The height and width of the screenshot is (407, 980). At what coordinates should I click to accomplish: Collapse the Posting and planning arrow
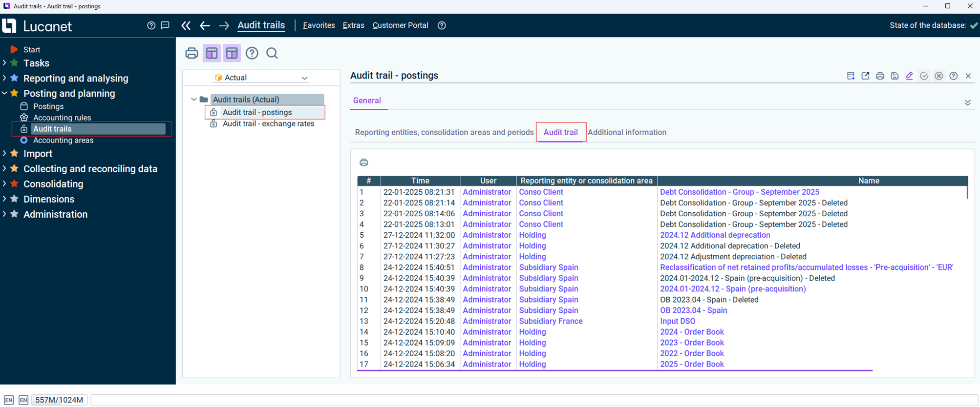(4, 93)
